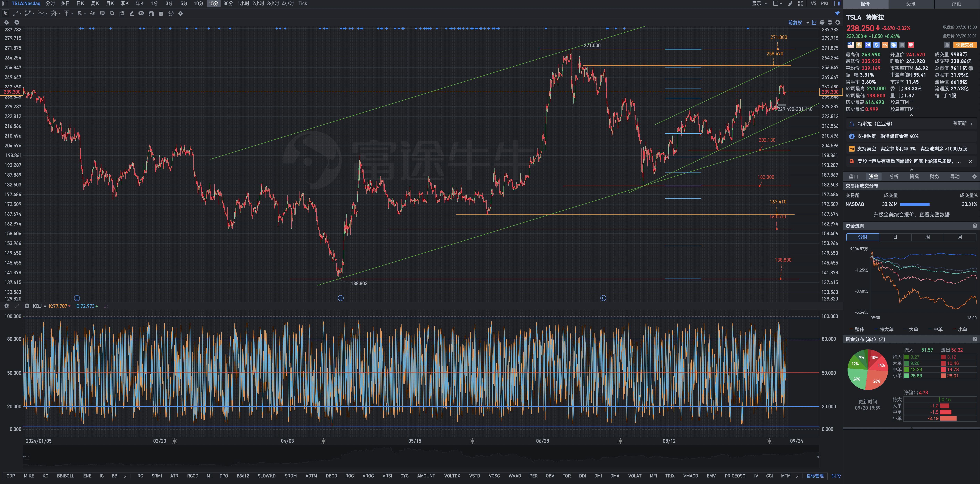
Task: Pick the wave pattern tool
Action: 41,13
